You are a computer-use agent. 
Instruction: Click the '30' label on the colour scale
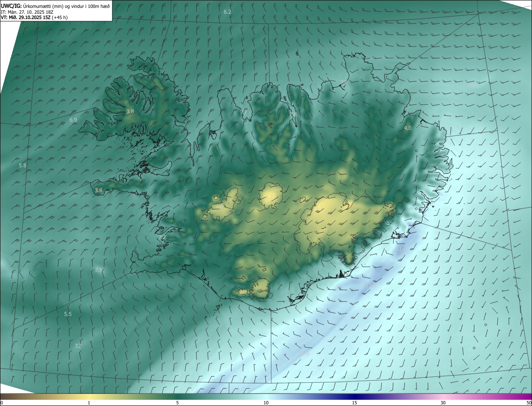(x=443, y=403)
